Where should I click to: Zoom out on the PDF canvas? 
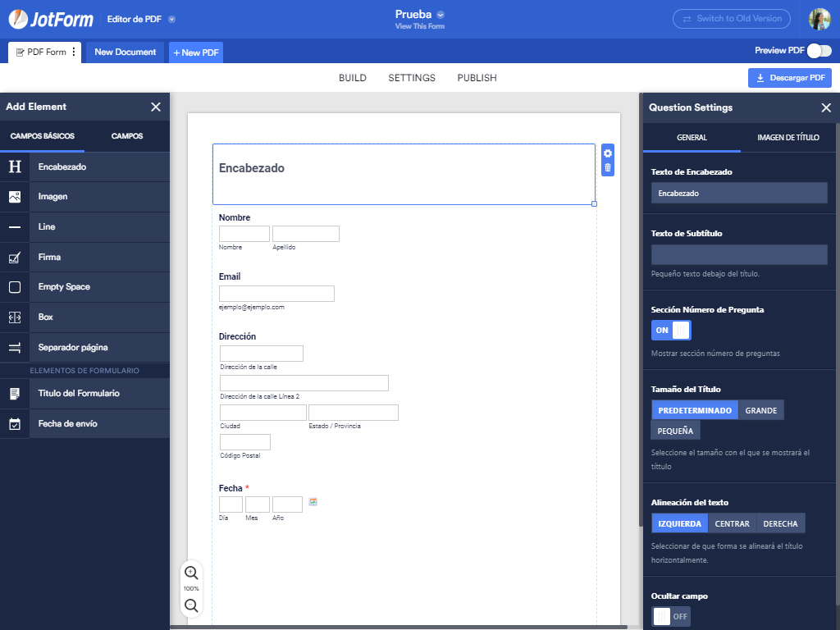point(191,605)
